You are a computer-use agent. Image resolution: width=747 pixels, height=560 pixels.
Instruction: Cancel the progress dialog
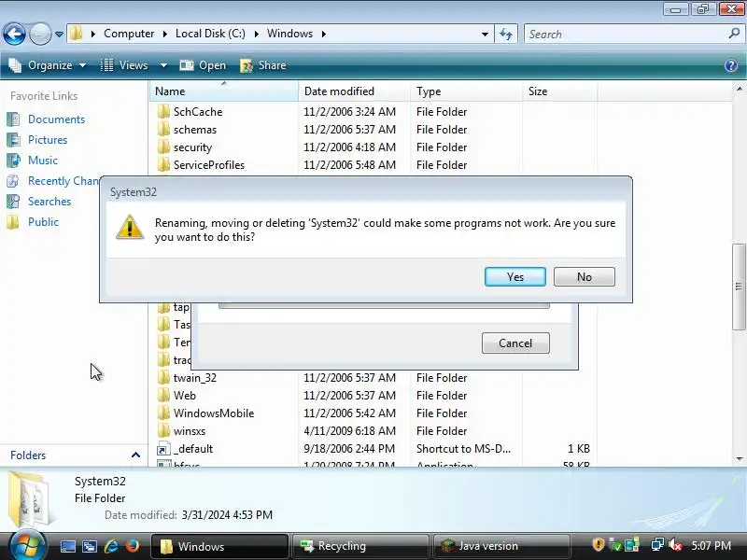[515, 343]
